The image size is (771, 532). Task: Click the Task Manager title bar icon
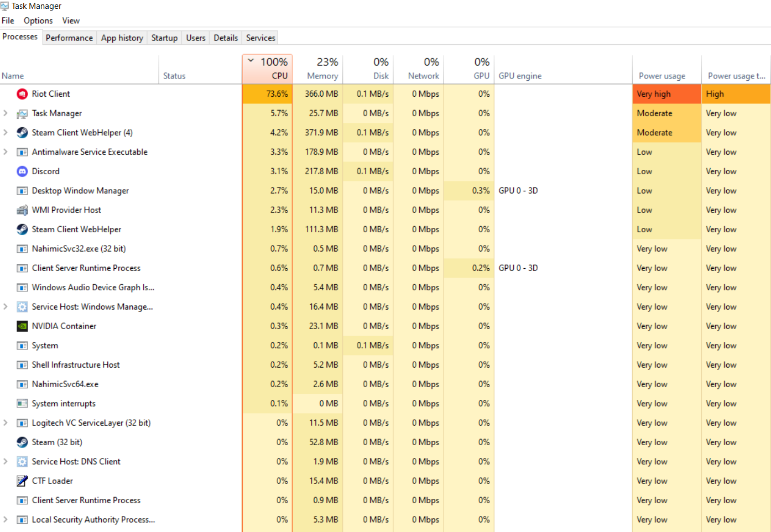pyautogui.click(x=4, y=6)
